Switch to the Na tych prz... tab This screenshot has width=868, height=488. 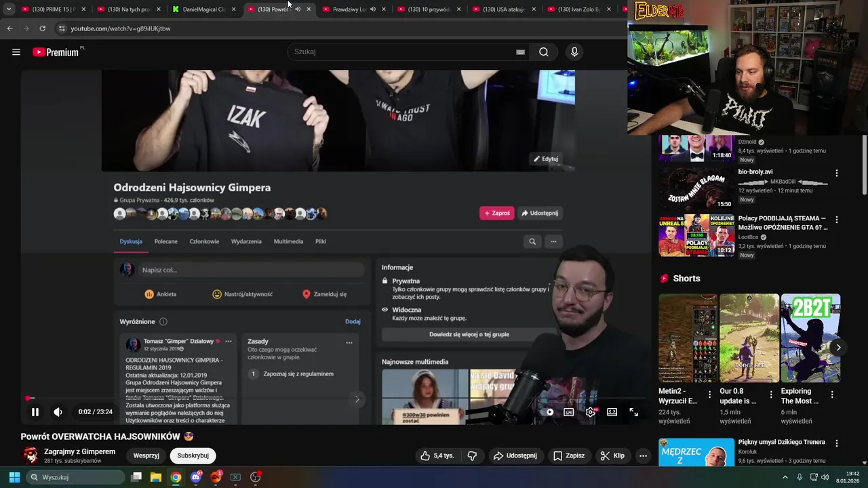point(129,9)
